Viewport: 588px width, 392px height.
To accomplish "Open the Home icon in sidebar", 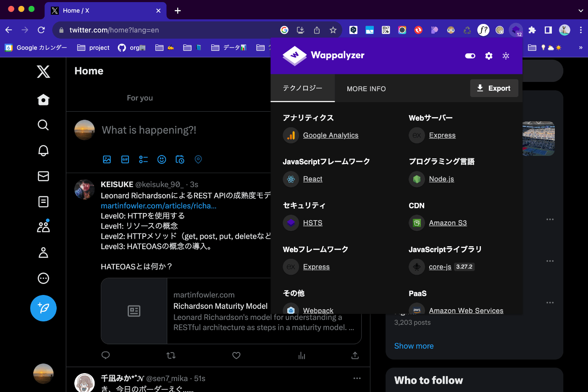I will pos(43,100).
